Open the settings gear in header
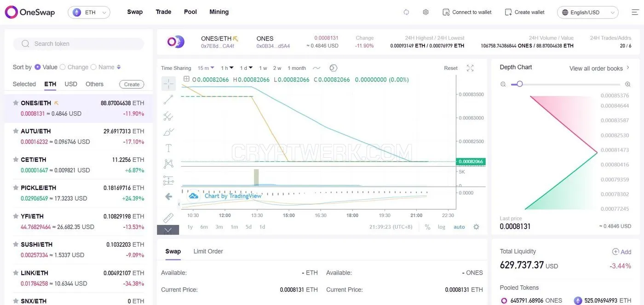This screenshot has width=644, height=305. pos(425,12)
